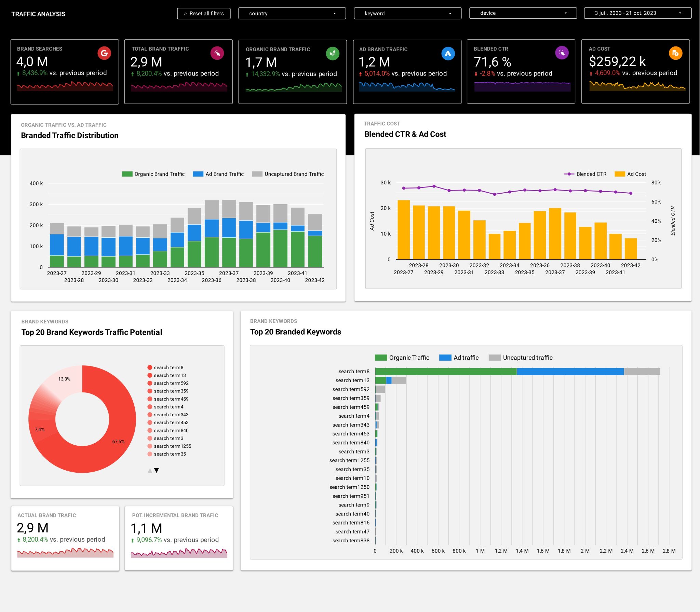This screenshot has height=612, width=700.
Task: Click the refresh icon inside Reset all filters
Action: coord(185,14)
